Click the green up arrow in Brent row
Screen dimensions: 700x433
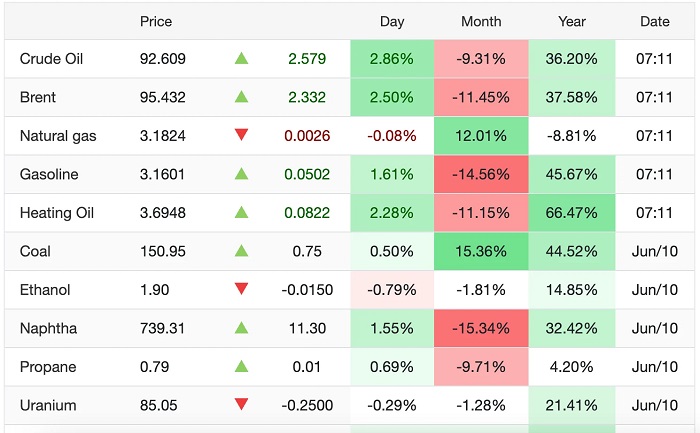[x=242, y=96]
